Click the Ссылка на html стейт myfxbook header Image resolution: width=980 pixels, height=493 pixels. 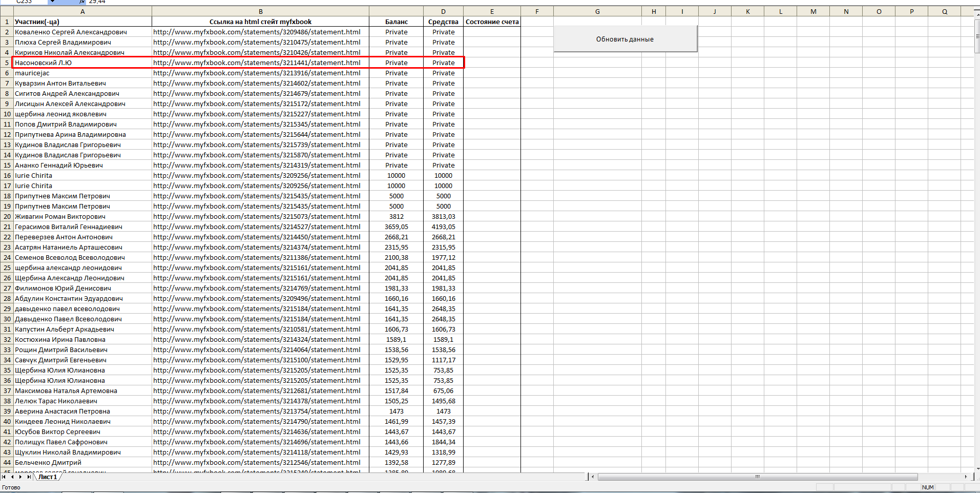click(x=260, y=22)
